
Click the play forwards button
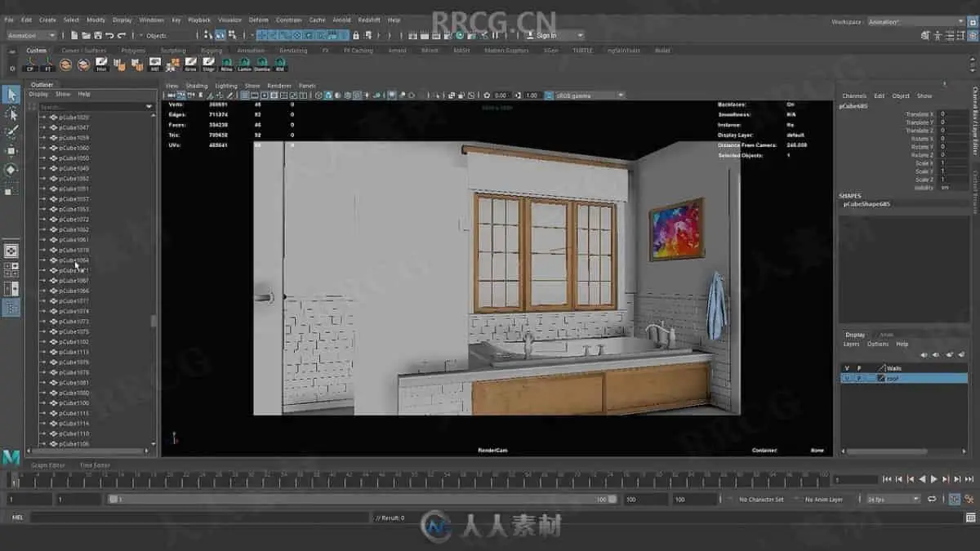tap(934, 479)
